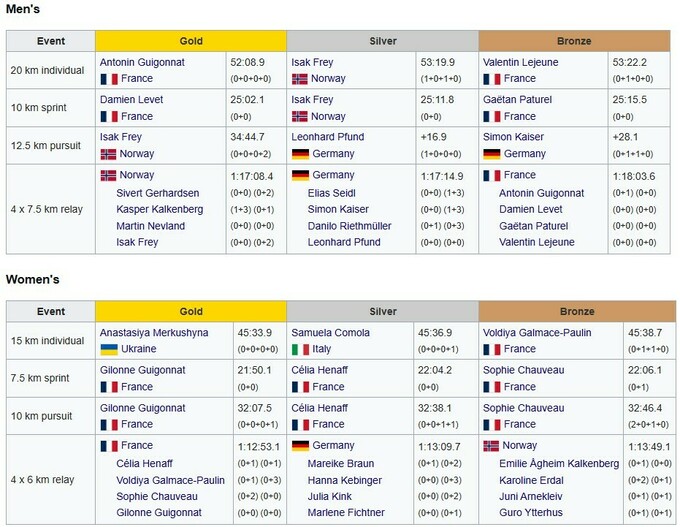Open the Guro Ytterhus link
Image resolution: width=680 pixels, height=527 pixels.
[531, 513]
